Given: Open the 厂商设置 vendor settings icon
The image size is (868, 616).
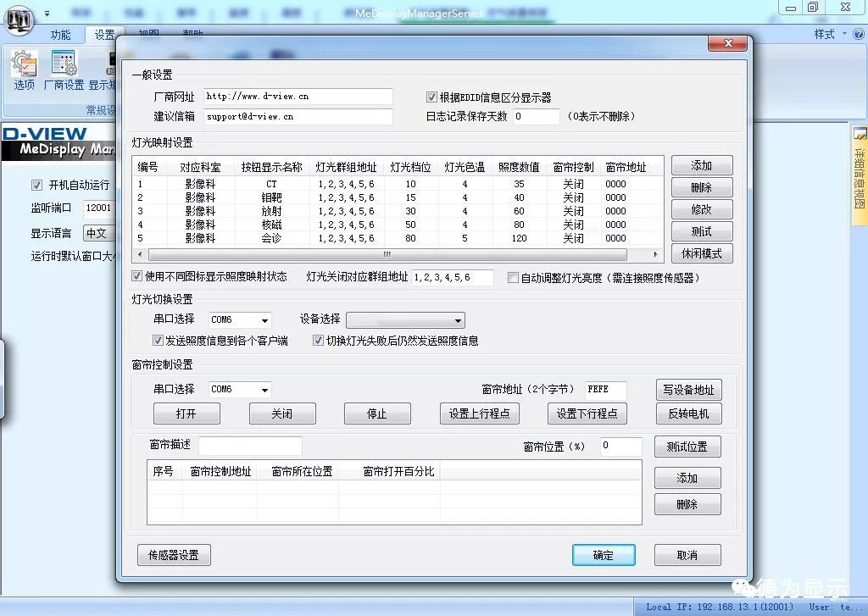Looking at the screenshot, I should (x=64, y=70).
